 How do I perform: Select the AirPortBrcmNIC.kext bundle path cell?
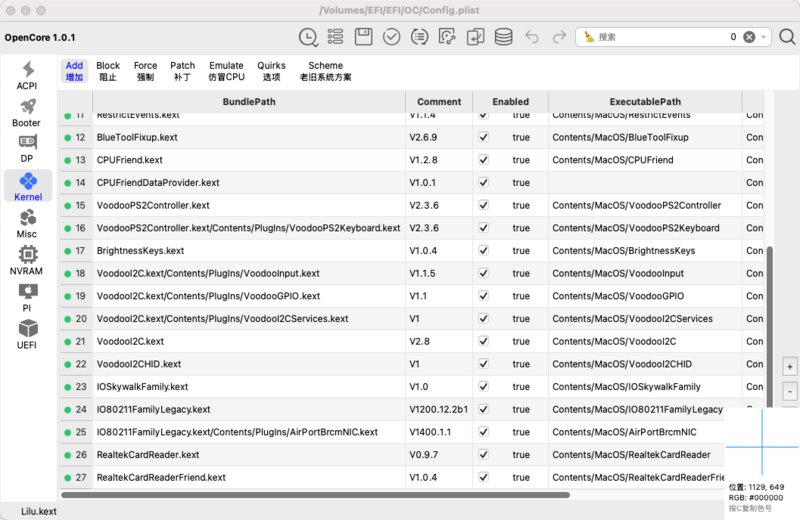pyautogui.click(x=248, y=432)
